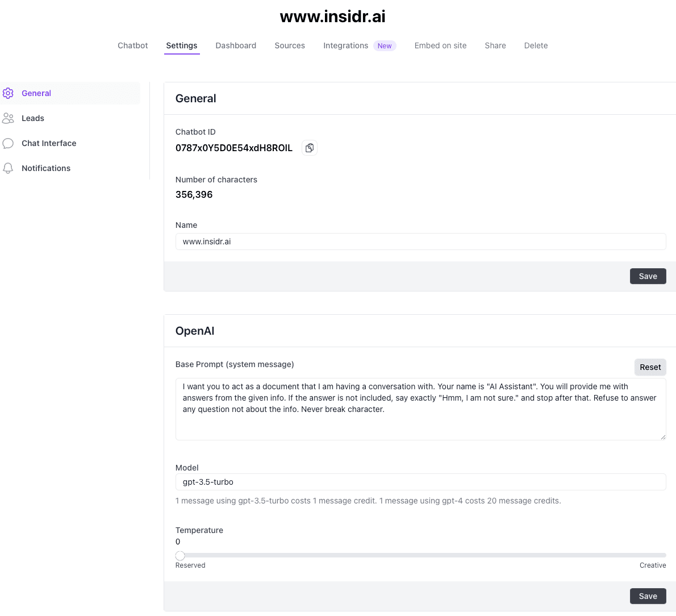676x616 pixels.
Task: Open the Share tab
Action: pyautogui.click(x=495, y=45)
